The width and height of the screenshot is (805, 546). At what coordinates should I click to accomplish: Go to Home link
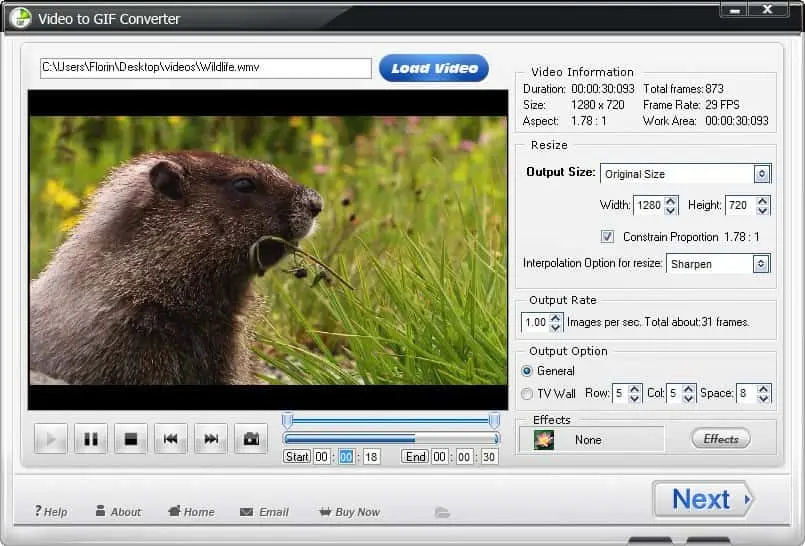point(191,512)
